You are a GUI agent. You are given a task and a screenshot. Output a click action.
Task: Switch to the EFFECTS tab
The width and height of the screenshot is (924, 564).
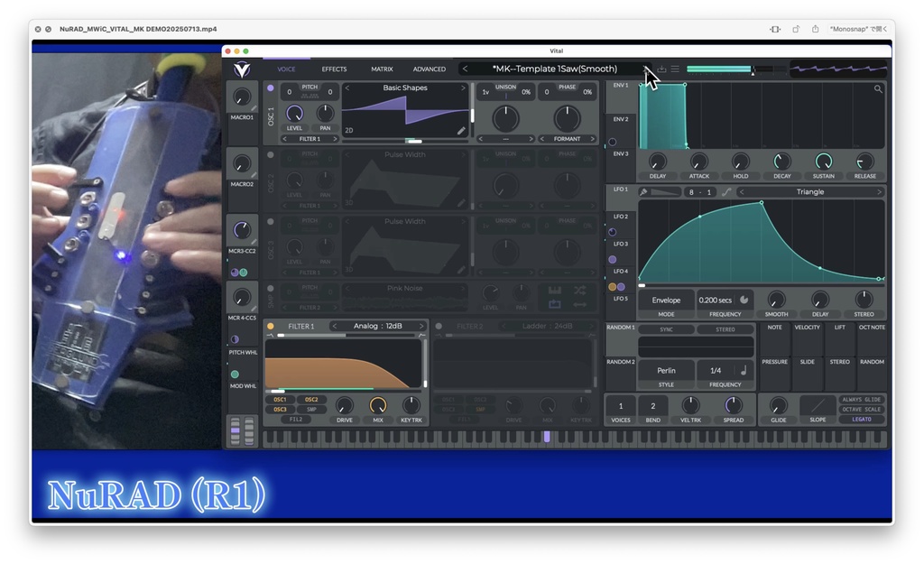[x=334, y=69]
